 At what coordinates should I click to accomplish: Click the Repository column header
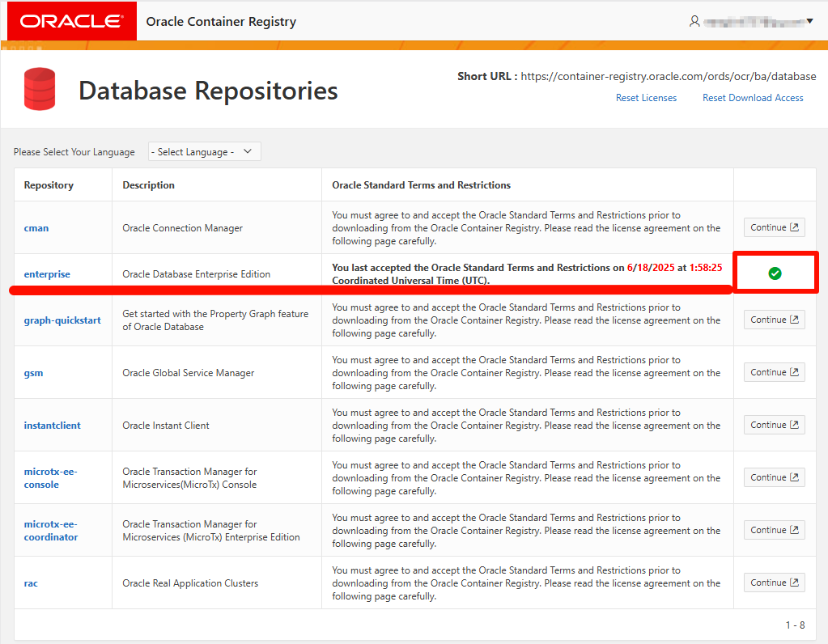49,185
